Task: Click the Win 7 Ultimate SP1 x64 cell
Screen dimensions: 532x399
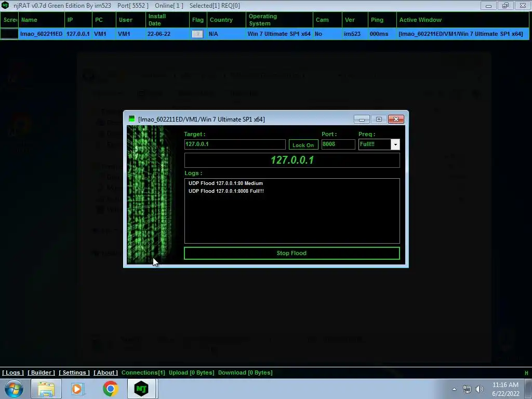Action: [280, 34]
